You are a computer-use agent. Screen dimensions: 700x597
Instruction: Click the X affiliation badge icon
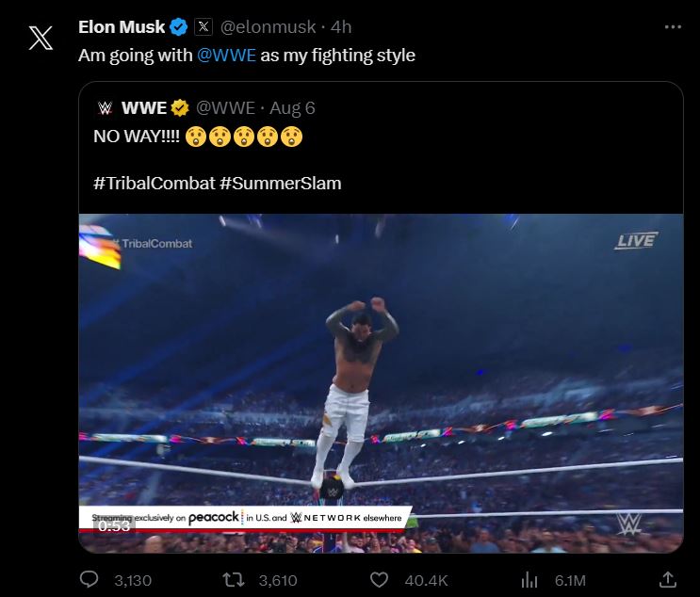(x=203, y=27)
